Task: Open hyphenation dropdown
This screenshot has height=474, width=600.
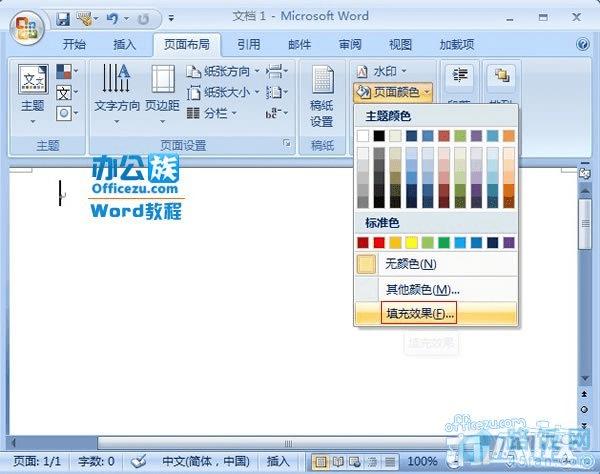Action: click(277, 113)
